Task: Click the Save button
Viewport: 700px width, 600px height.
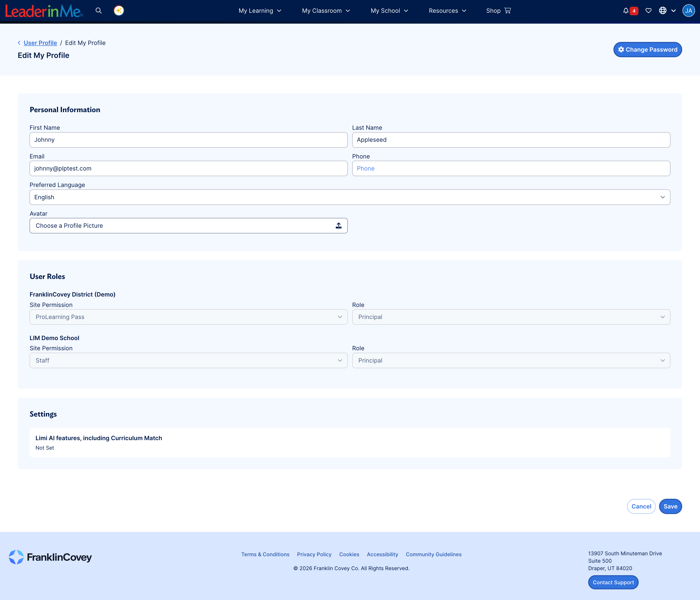Action: (x=671, y=506)
